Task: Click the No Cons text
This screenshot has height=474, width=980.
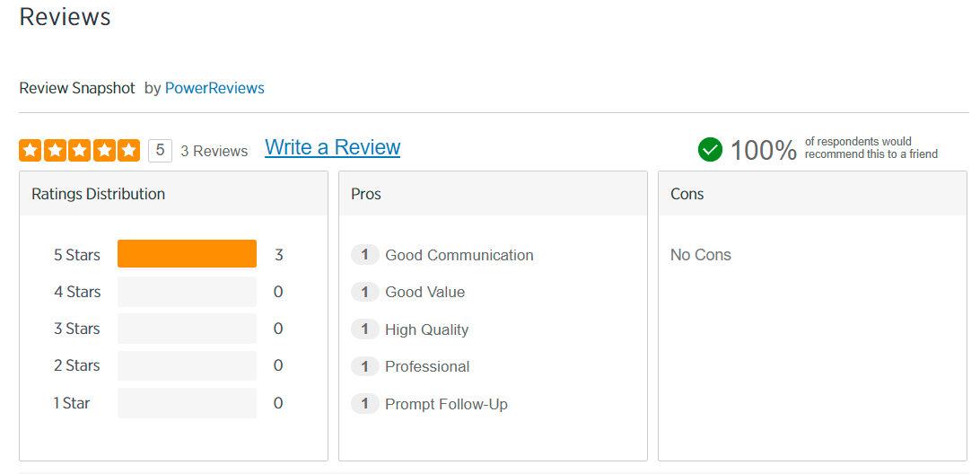Action: pyautogui.click(x=700, y=255)
